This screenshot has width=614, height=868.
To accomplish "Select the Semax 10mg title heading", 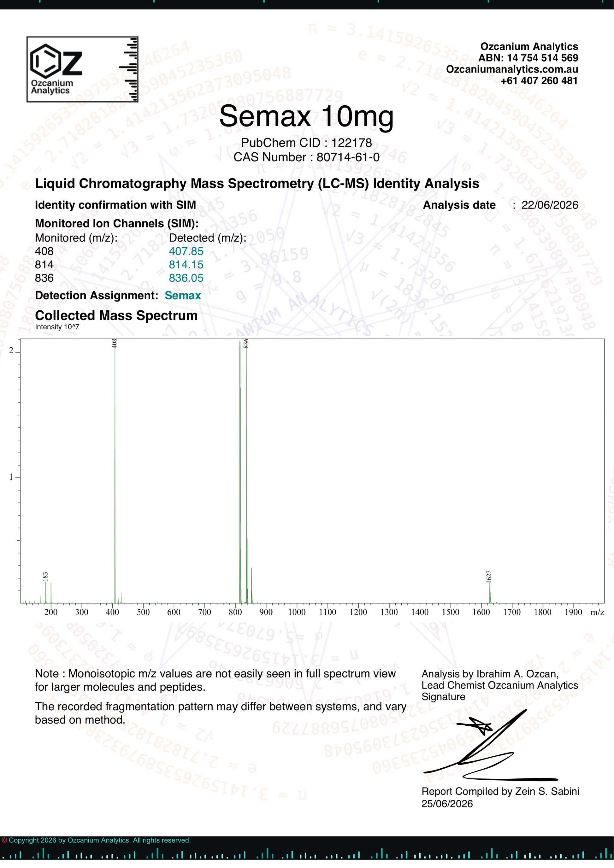I will tap(307, 116).
